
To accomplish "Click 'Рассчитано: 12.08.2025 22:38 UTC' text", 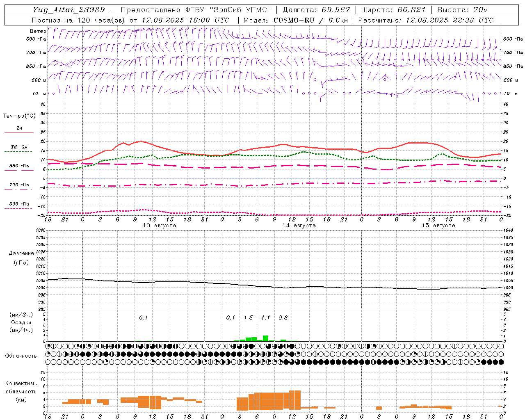I will tap(426, 20).
